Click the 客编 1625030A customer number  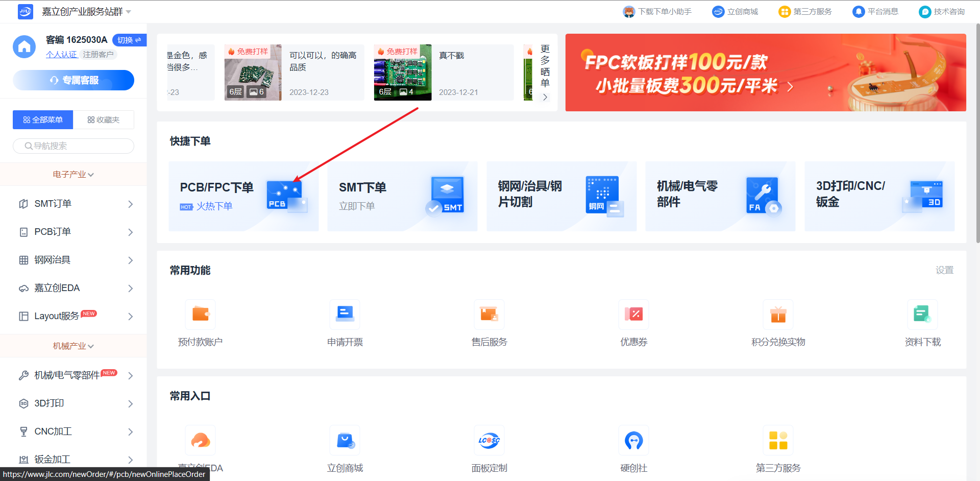pos(77,40)
